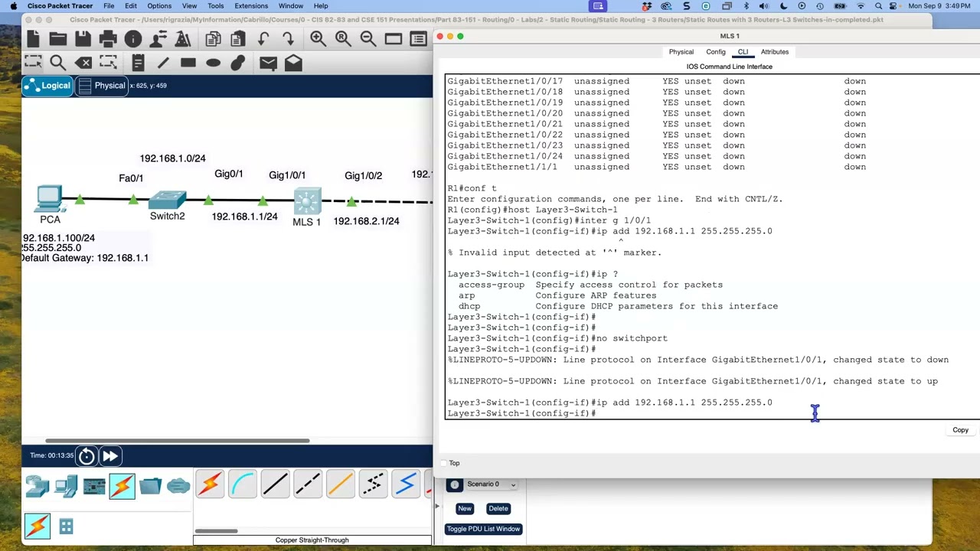Image resolution: width=980 pixels, height=551 pixels.
Task: Select the Network Devices category icon
Action: point(38,485)
